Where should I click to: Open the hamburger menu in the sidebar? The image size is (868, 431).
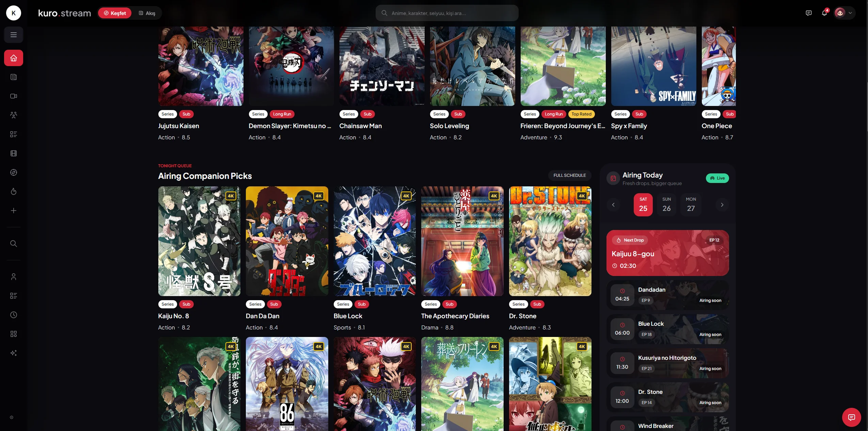(14, 35)
